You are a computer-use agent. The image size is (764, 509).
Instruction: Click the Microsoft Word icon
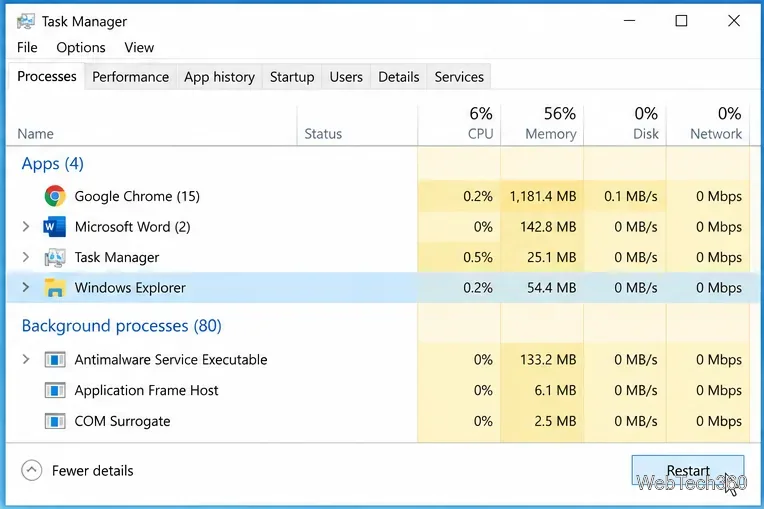coord(55,227)
